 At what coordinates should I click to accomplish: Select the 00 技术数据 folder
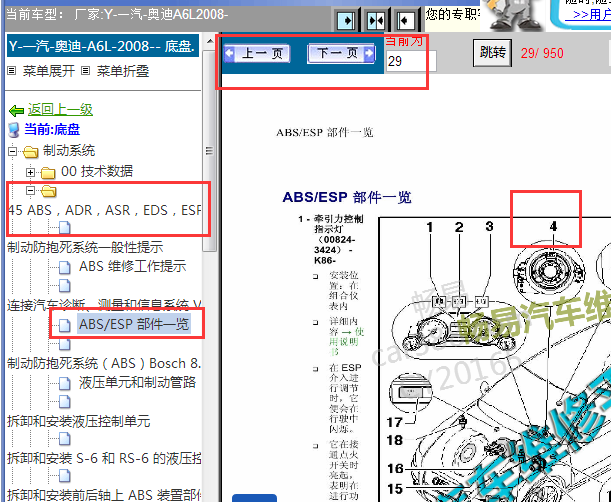click(97, 171)
